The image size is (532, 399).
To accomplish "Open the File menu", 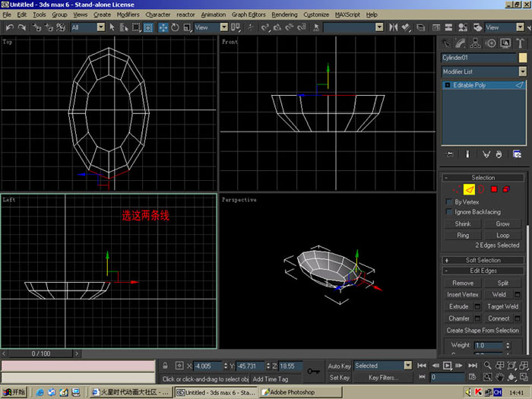I will point(7,14).
